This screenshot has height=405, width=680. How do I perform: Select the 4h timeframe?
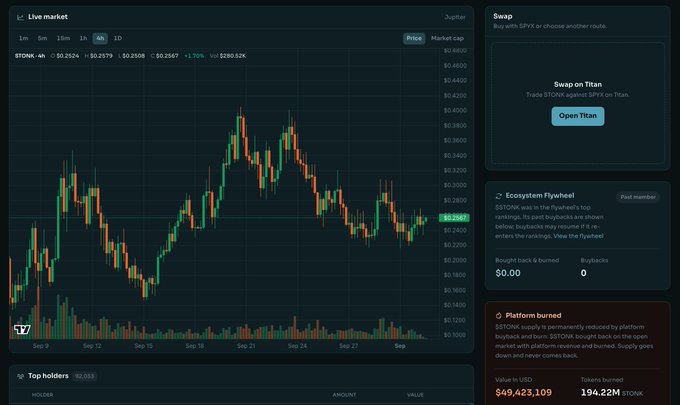100,38
